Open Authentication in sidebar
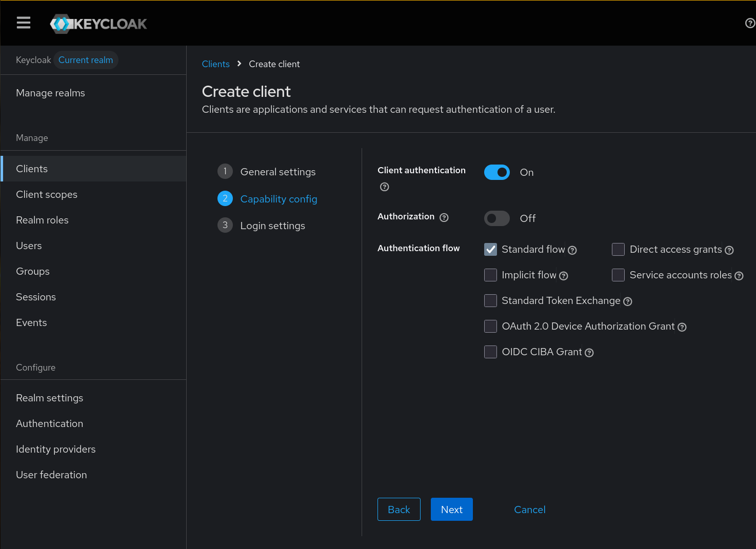 (x=93, y=423)
